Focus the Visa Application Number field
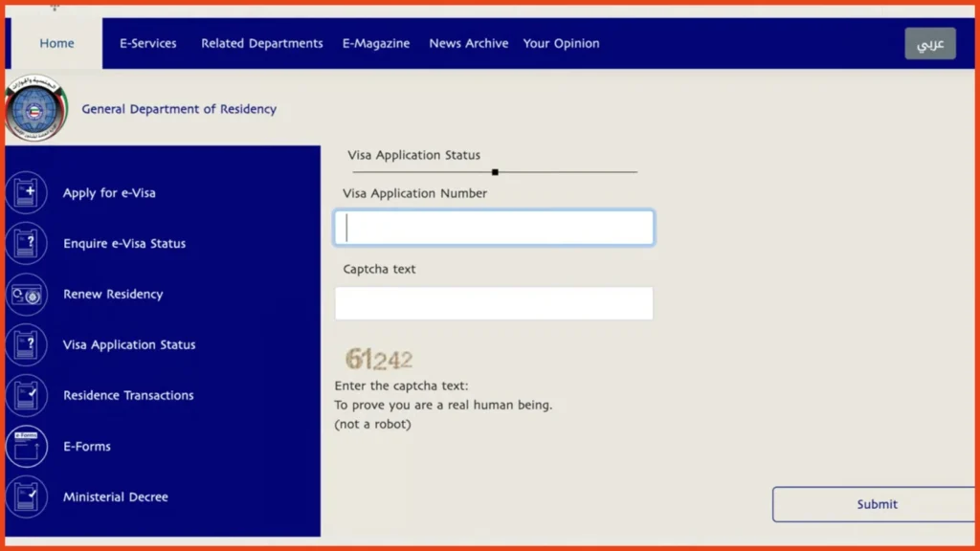 click(494, 228)
